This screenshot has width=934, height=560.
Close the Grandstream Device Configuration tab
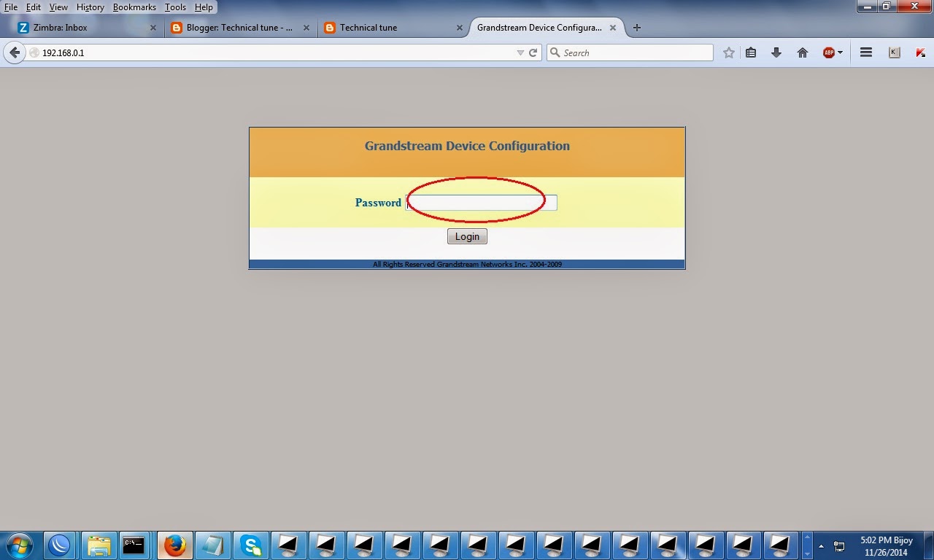coord(613,28)
